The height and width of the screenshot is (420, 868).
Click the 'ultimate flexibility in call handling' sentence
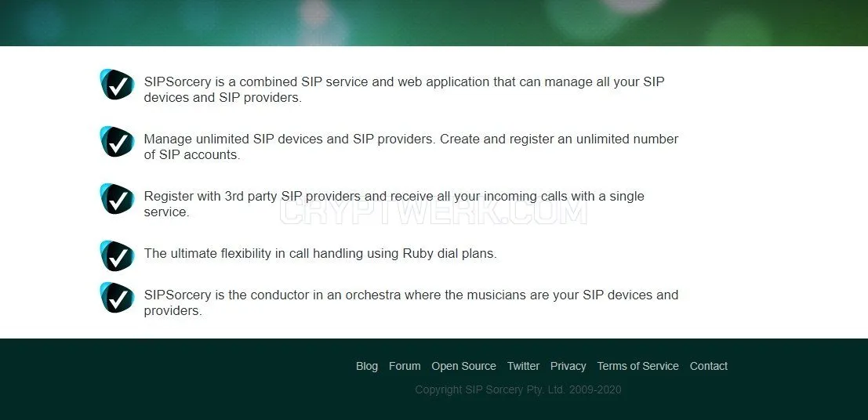click(321, 253)
